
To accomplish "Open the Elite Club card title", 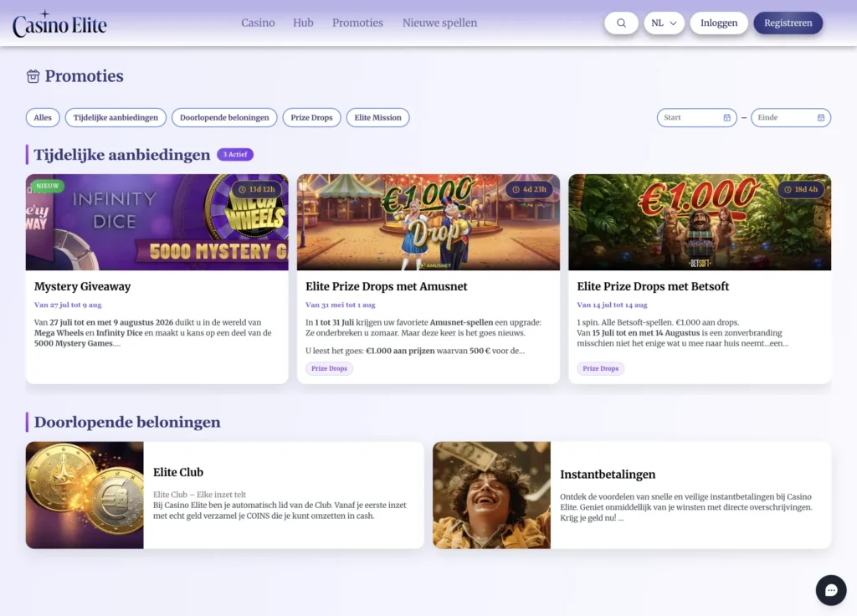I will pyautogui.click(x=178, y=472).
